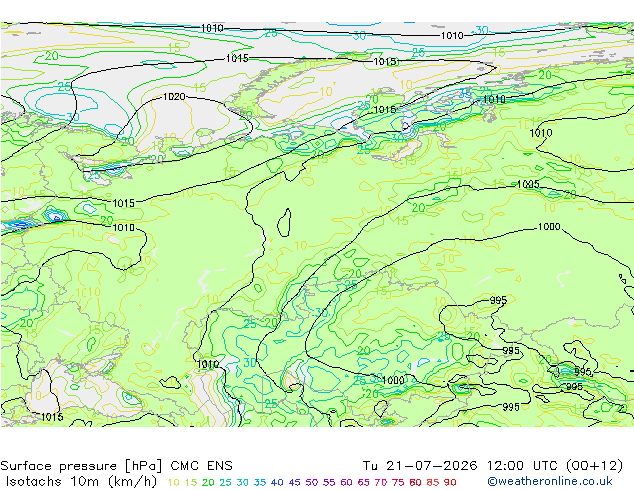Click legend value 40 in blue
Viewport: 634px width, 490px height.
[x=277, y=482]
